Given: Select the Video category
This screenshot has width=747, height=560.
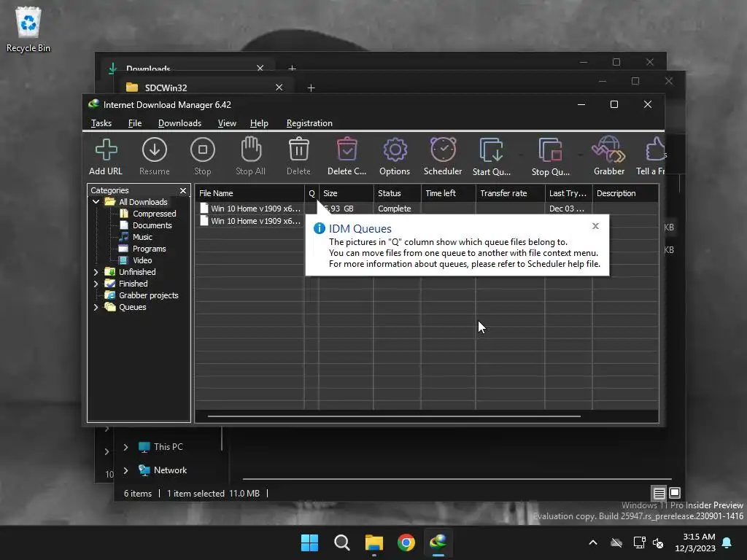Looking at the screenshot, I should pos(142,260).
